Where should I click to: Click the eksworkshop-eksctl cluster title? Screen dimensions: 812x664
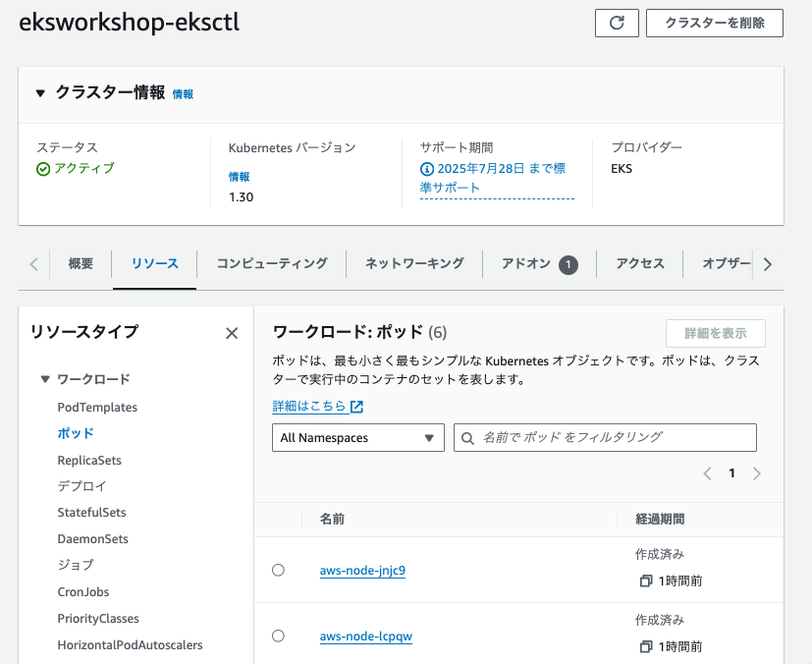[x=130, y=23]
